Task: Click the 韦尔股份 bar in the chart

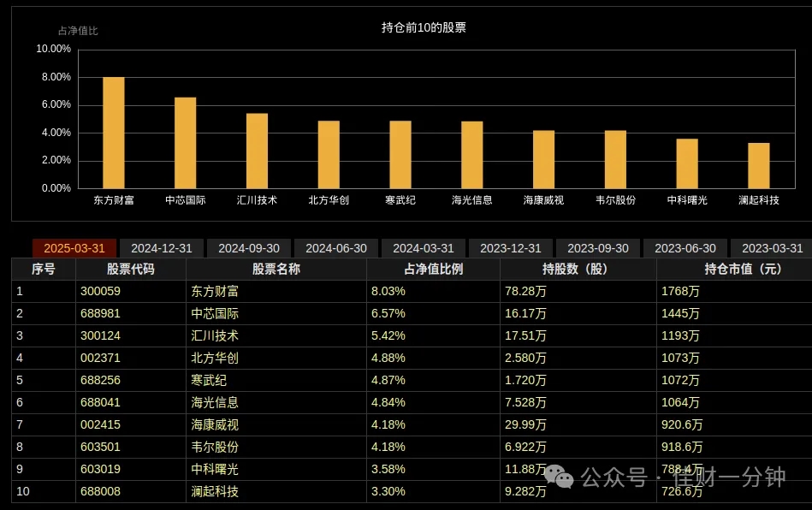Action: (615, 159)
